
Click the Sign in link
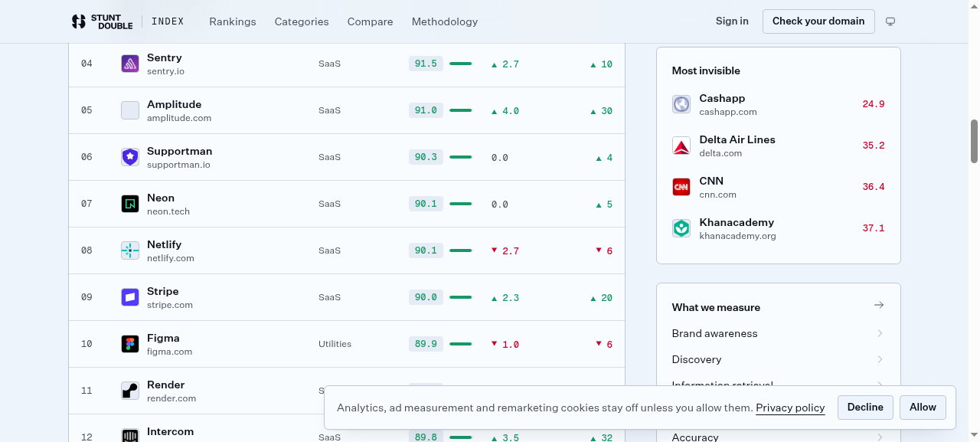coord(732,21)
